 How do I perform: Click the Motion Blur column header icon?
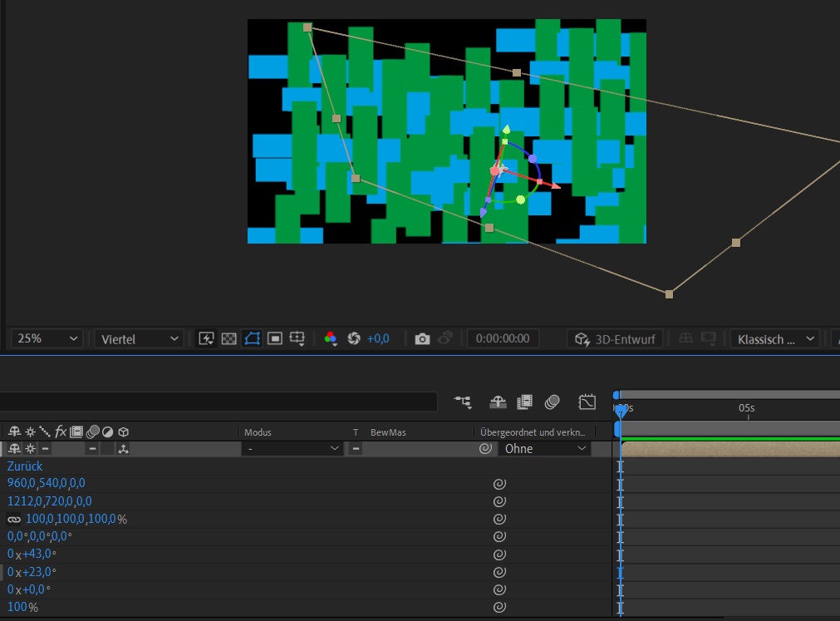pos(93,431)
